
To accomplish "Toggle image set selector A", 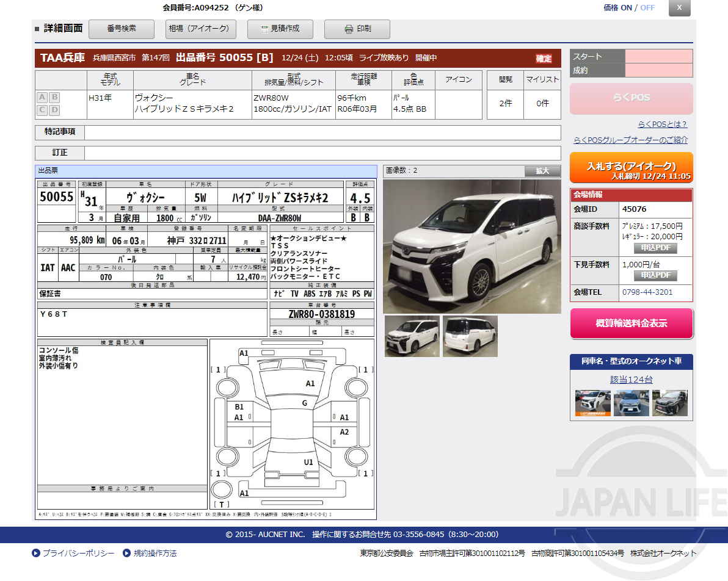I will tap(41, 98).
